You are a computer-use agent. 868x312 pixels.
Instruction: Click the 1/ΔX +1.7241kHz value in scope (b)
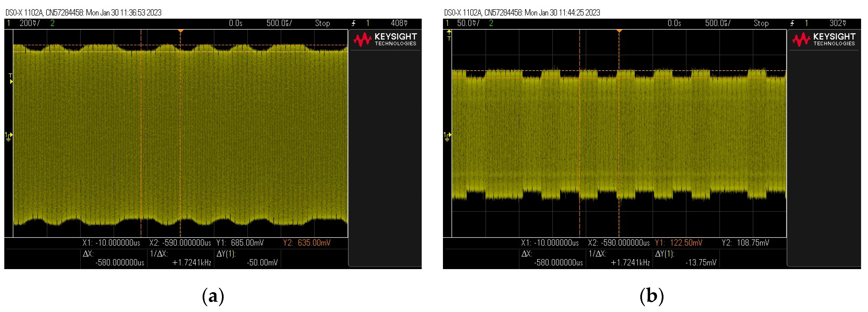[631, 262]
